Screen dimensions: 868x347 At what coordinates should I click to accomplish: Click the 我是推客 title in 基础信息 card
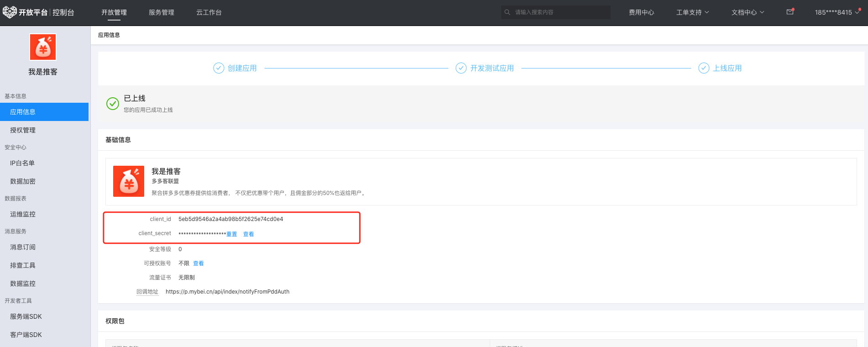pyautogui.click(x=166, y=171)
